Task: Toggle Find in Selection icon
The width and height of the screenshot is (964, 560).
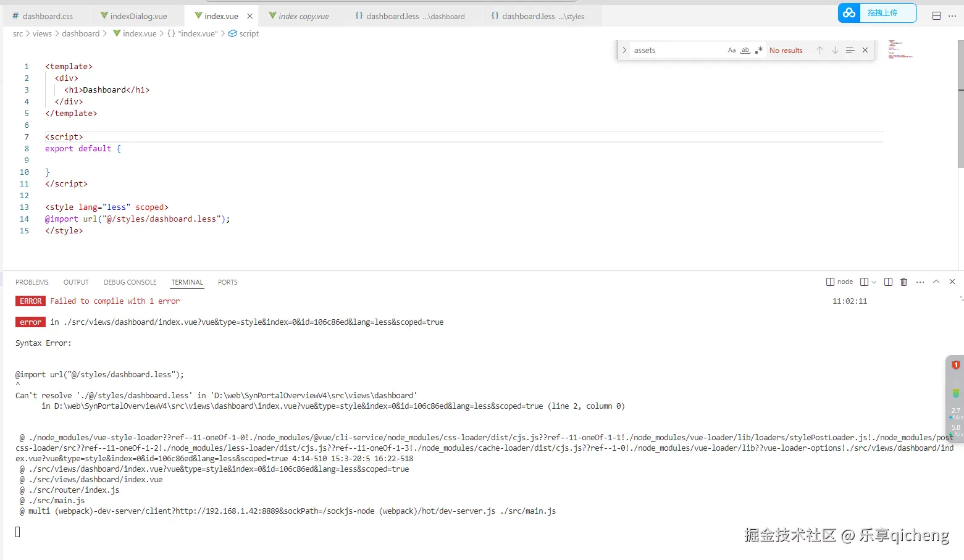Action: pos(850,51)
